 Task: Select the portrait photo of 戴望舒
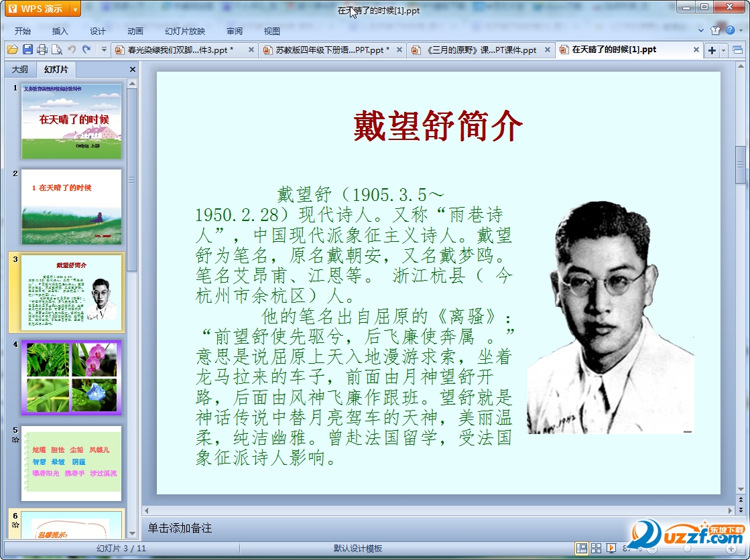(x=611, y=318)
